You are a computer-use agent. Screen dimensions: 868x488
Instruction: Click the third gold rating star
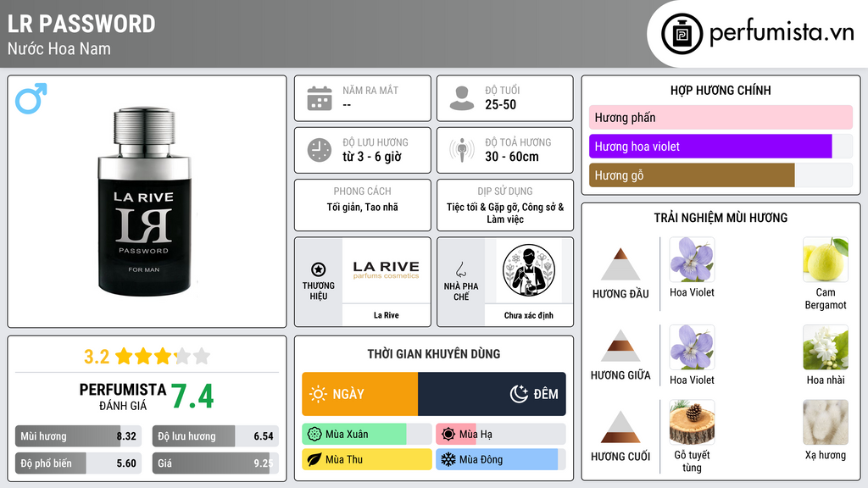[163, 357]
